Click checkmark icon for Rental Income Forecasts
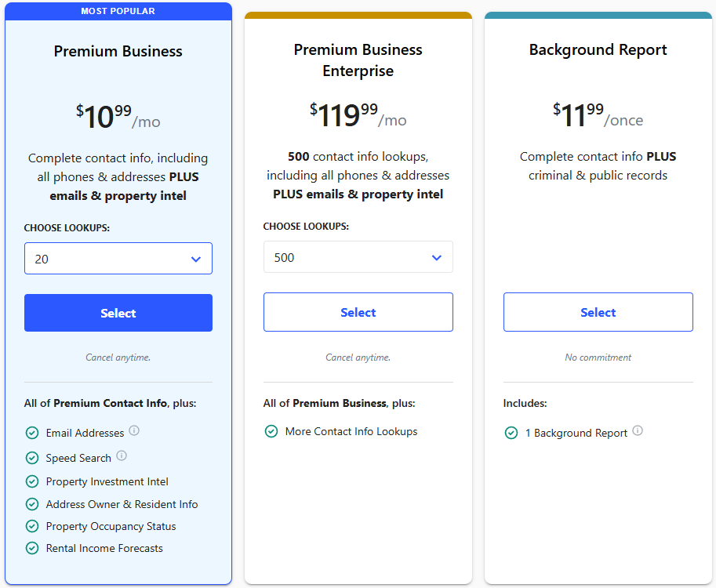This screenshot has width=716, height=588. click(32, 549)
